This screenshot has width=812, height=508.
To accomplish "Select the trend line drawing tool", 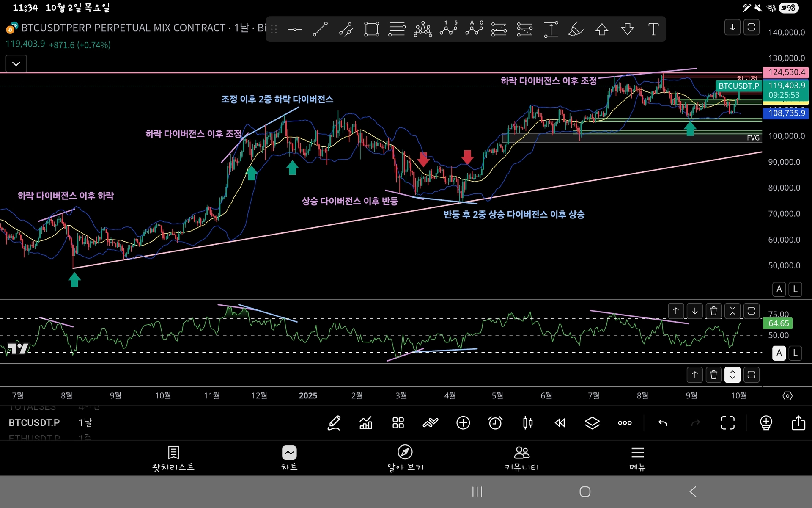I will (320, 29).
